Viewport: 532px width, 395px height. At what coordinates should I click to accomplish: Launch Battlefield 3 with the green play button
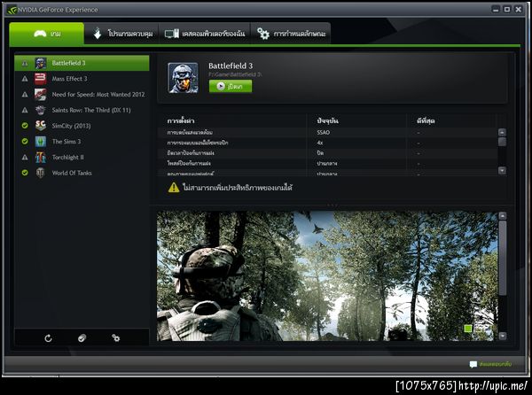[x=231, y=86]
